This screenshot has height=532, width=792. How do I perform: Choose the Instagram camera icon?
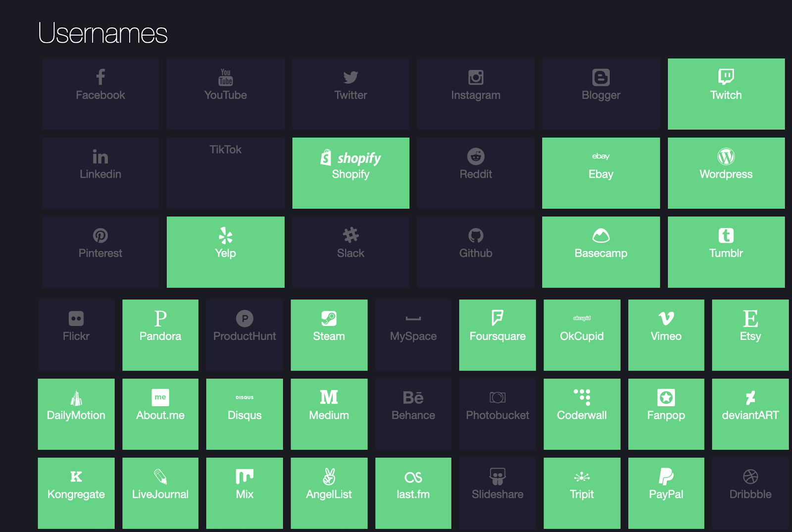coord(476,77)
